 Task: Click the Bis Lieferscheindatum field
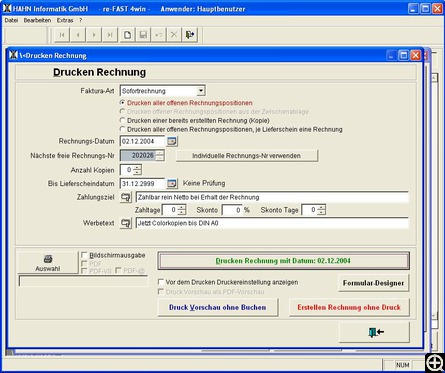coord(143,183)
